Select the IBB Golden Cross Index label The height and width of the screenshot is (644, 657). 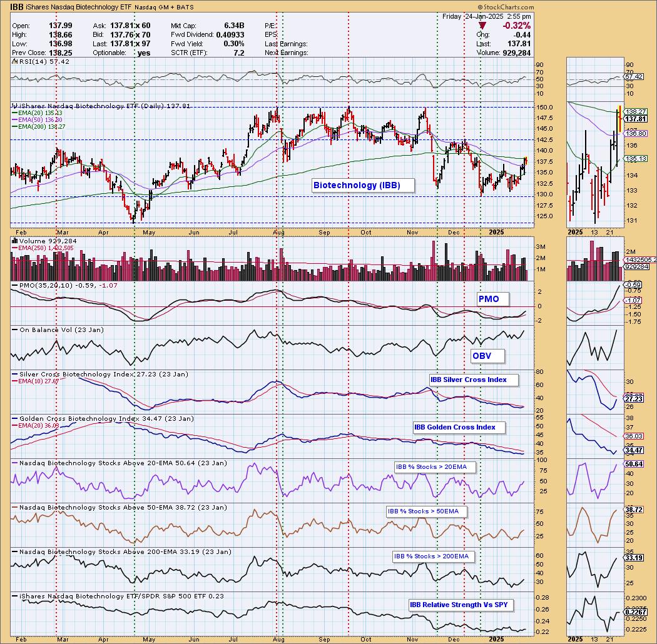pyautogui.click(x=454, y=427)
